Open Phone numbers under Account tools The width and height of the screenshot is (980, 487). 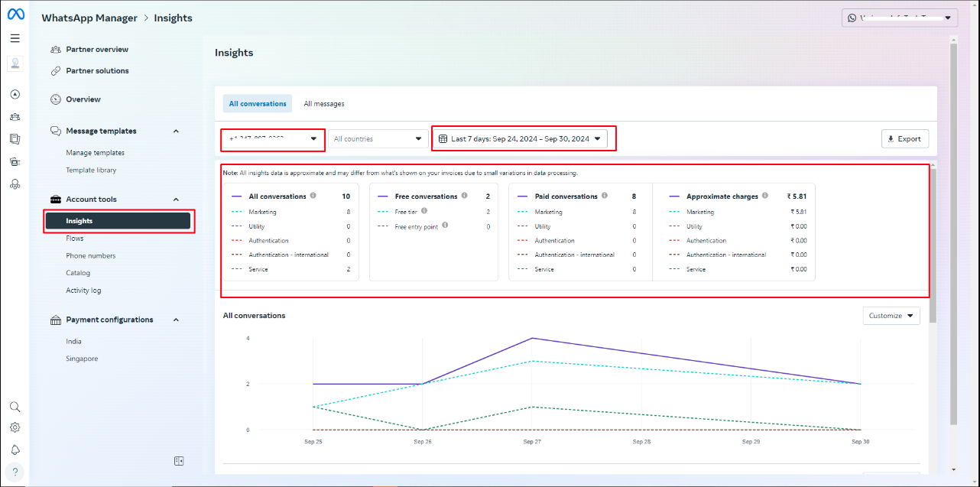click(91, 256)
